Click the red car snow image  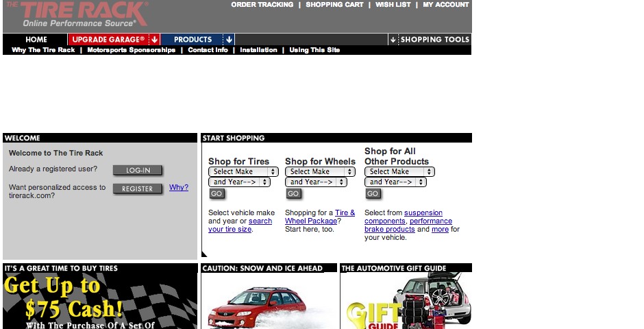click(x=269, y=301)
